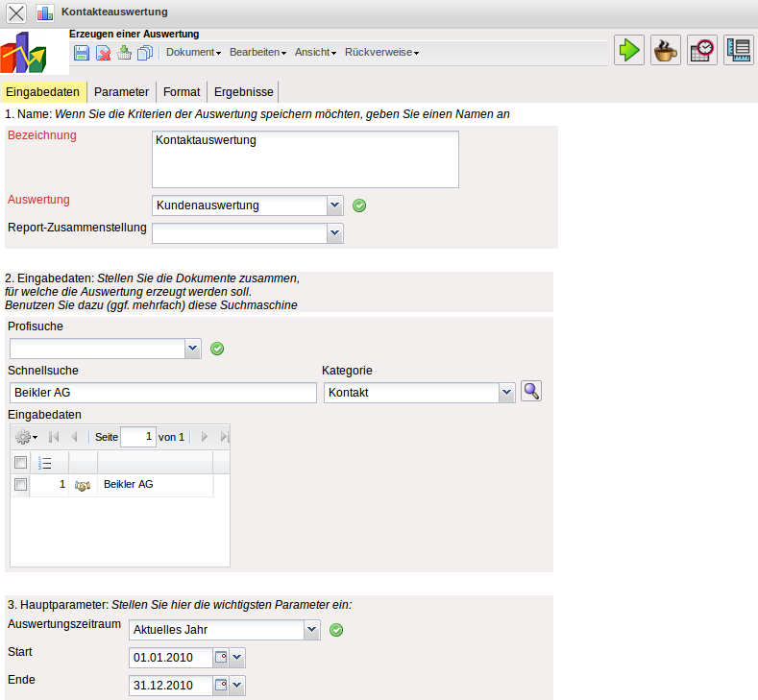Screen dimensions: 758x700
Task: Click the coffee cup icon
Action: (x=666, y=51)
